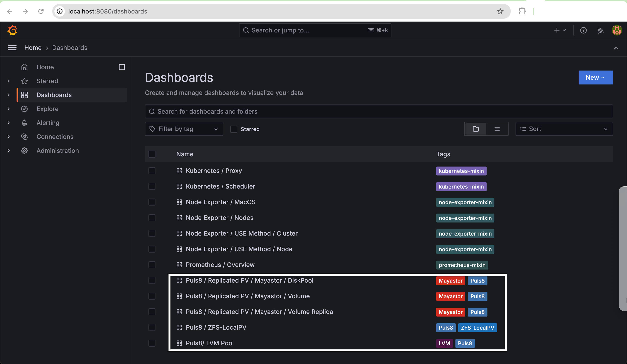This screenshot has height=364, width=627.
Task: Open Administration in the sidebar
Action: point(57,151)
